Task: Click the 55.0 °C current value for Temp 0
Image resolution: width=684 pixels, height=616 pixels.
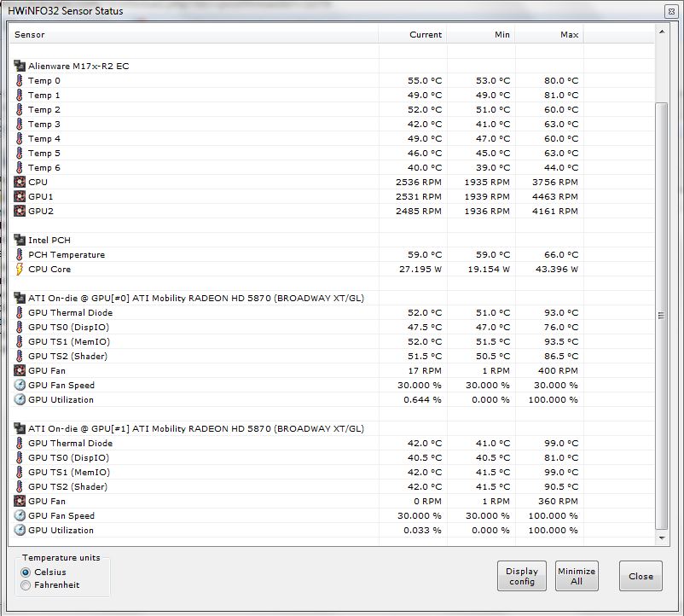Action: [425, 81]
